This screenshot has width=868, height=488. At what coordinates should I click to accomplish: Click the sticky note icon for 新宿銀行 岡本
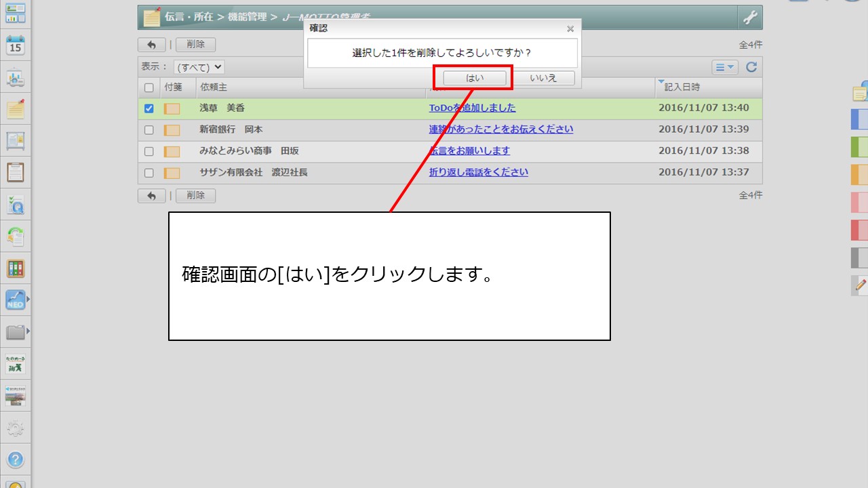[x=172, y=130]
